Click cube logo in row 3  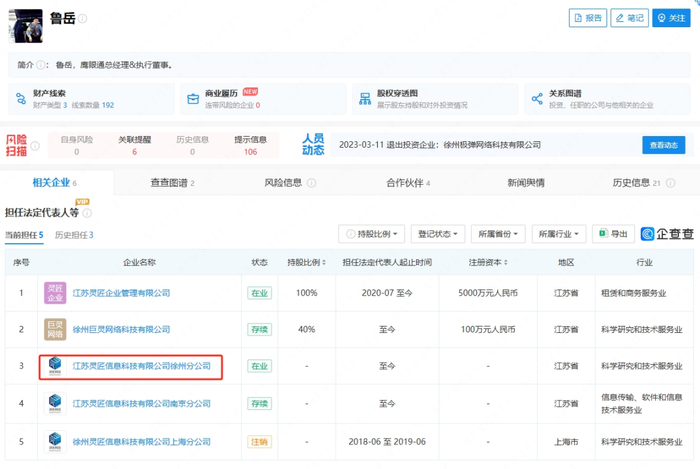(x=55, y=366)
